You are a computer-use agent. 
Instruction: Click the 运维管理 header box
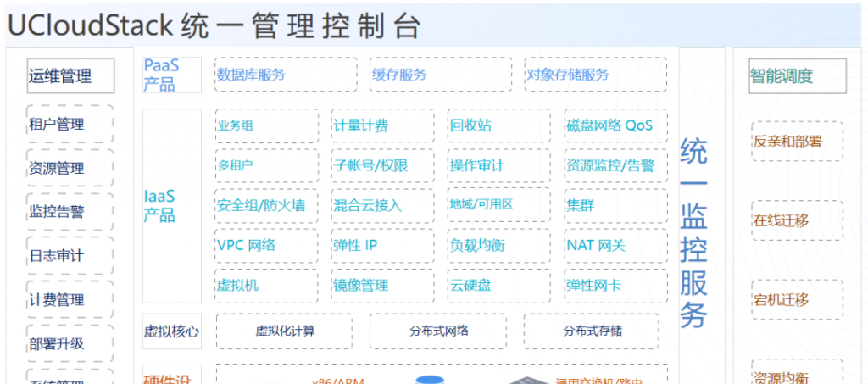click(71, 75)
